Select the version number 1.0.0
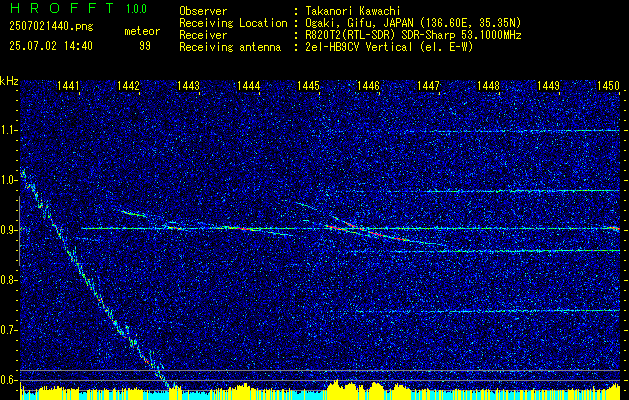629x400 pixels. 136,9
